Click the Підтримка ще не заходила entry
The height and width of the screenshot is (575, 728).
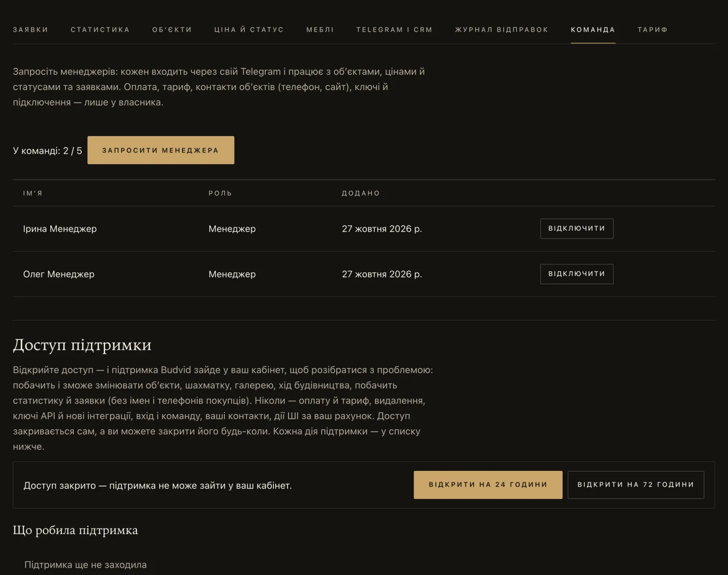coord(86,565)
